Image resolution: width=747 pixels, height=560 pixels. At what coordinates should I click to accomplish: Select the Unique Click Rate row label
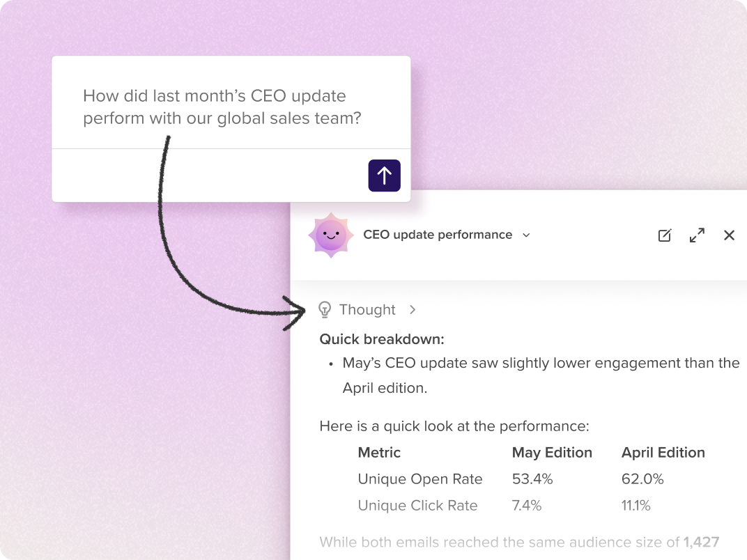(x=417, y=505)
